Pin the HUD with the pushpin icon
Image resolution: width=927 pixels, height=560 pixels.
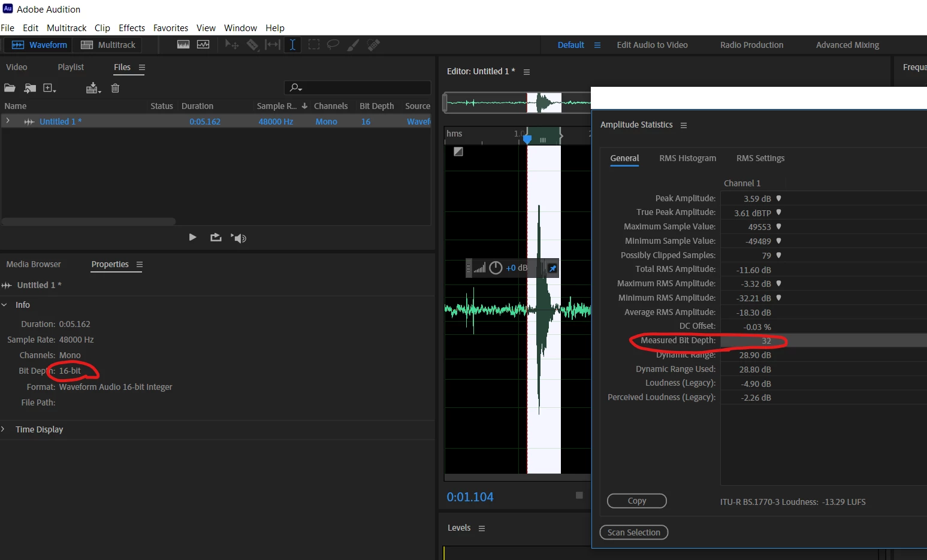point(552,269)
